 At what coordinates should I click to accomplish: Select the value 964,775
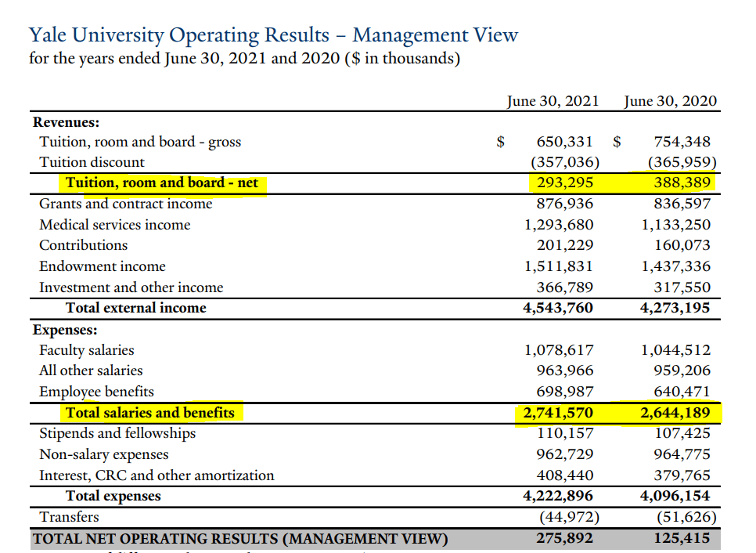(x=682, y=454)
